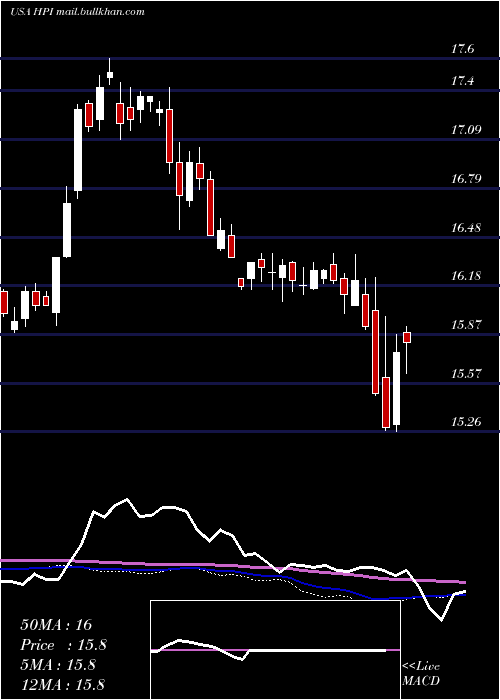Click the USA HPI mail.bullkhan.com title
This screenshot has width=500, height=700.
point(77,12)
